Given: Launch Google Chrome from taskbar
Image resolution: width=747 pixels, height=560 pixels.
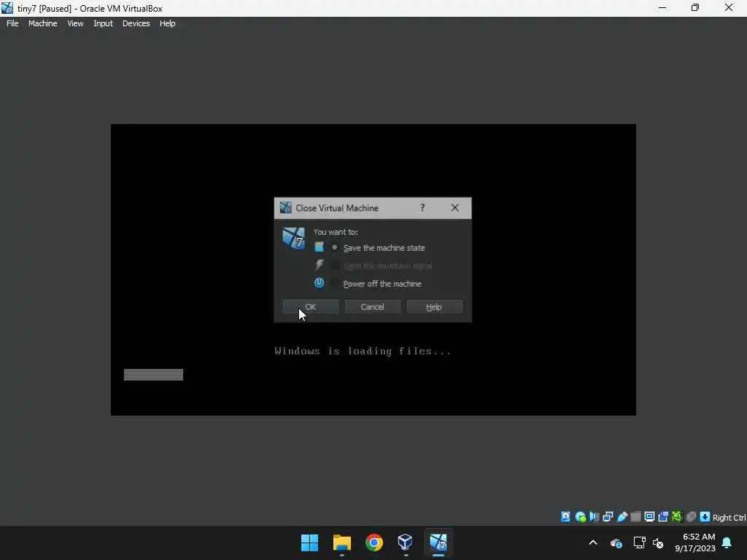Looking at the screenshot, I should coord(374,542).
